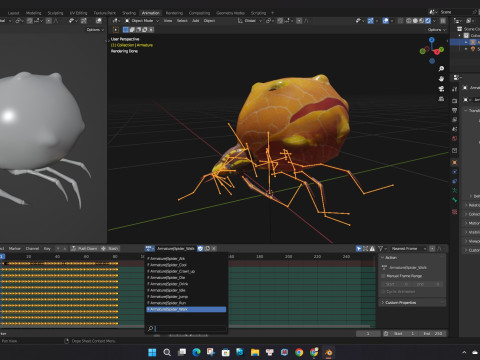Image resolution: width=480 pixels, height=360 pixels.
Task: Click the timeline Start frame field
Action: 404,333
